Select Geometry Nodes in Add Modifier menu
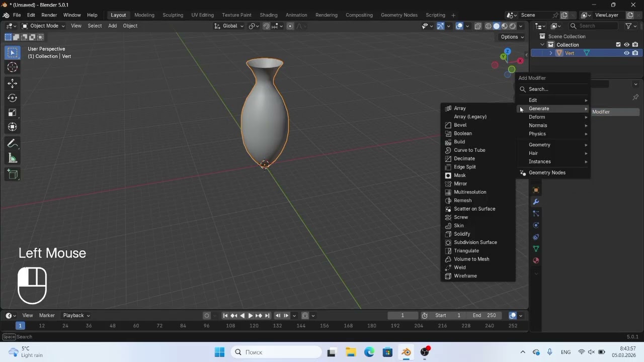 tap(553, 172)
